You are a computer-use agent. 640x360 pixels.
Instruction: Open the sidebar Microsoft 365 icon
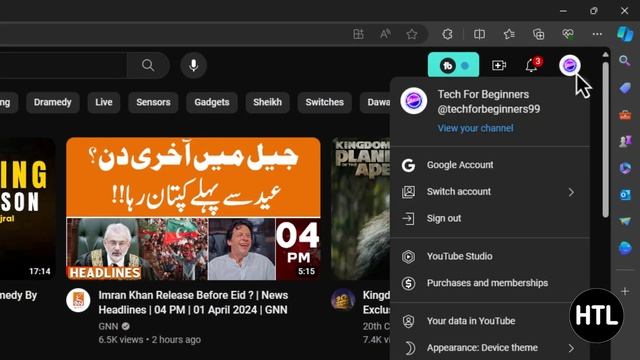coord(624,168)
